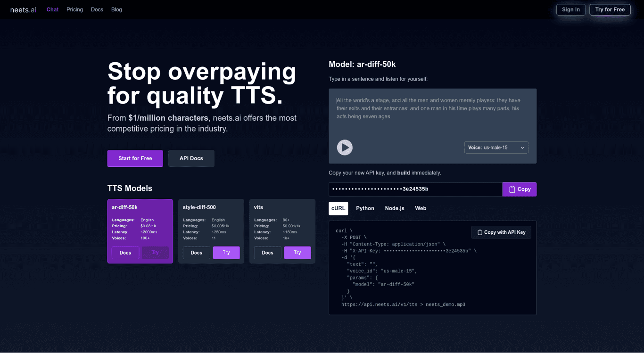The image size is (644, 362).
Task: Click the neets.ai logo
Action: (x=23, y=10)
